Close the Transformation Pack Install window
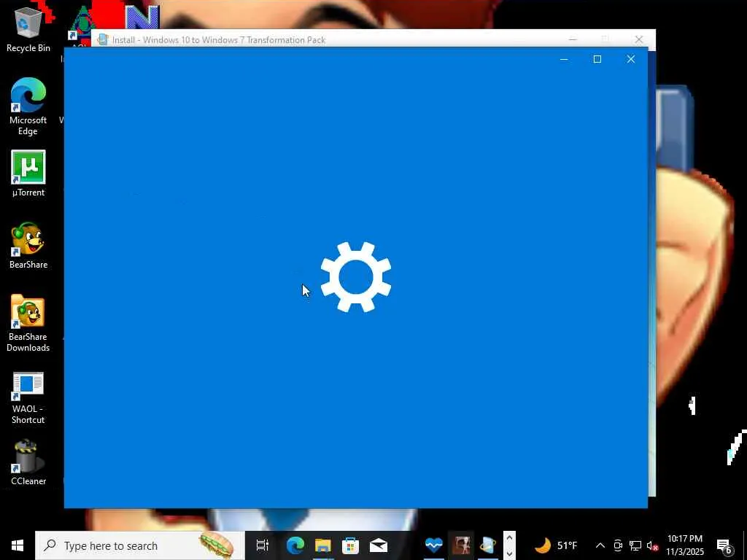Screen dimensions: 747x560 [x=639, y=39]
